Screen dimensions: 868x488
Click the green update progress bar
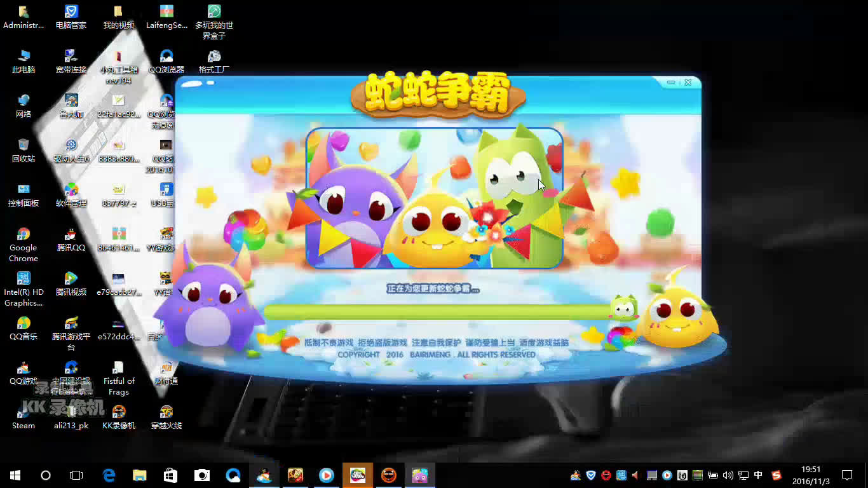pyautogui.click(x=438, y=311)
